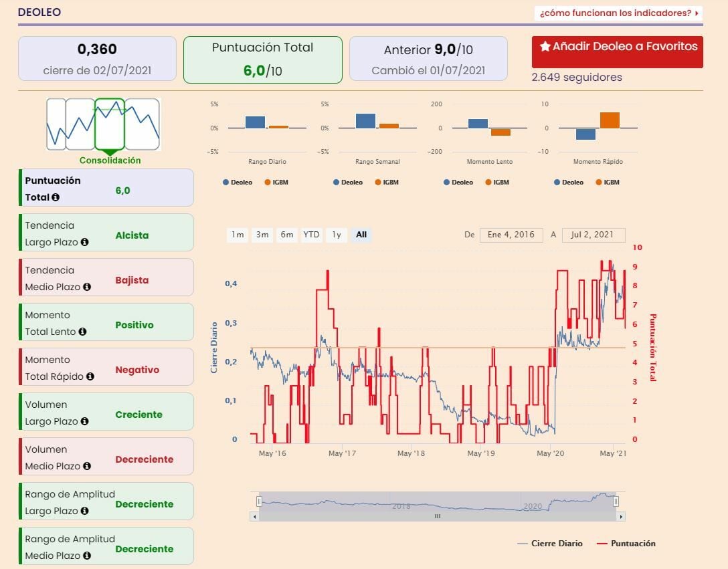
Task: Click the DEOLEO page heading
Action: (39, 12)
